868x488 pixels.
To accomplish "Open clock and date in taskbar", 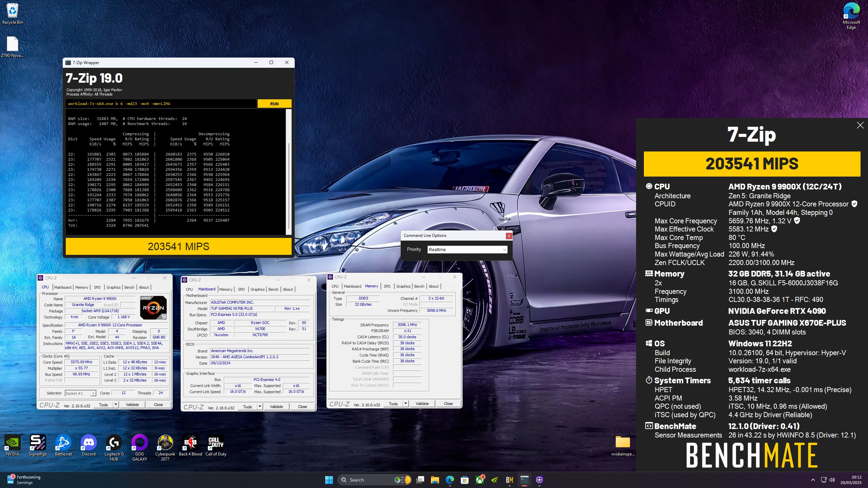I will coord(851,480).
